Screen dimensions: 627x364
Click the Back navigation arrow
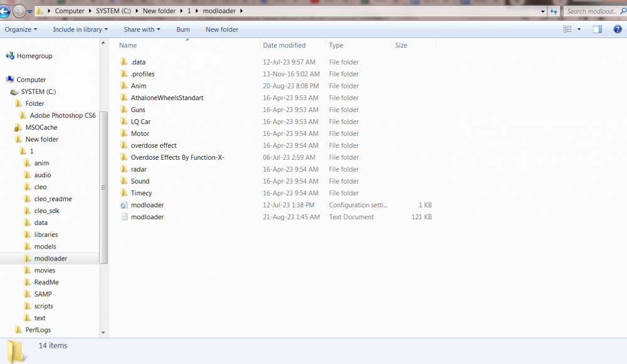tap(4, 11)
